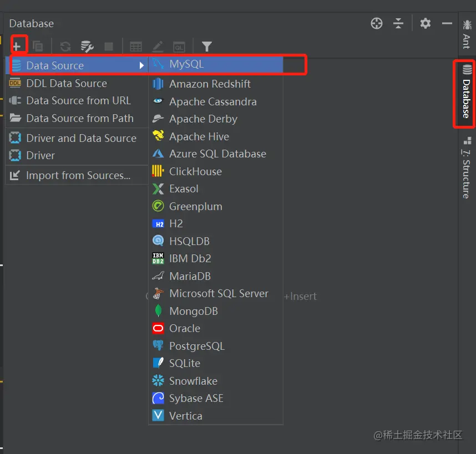This screenshot has height=454, width=476.
Task: Click the Refresh toolbar icon
Action: 65,47
